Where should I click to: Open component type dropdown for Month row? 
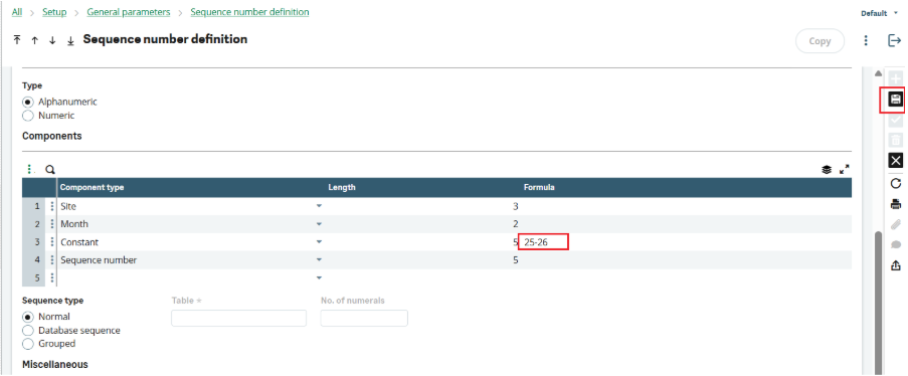[x=318, y=224]
